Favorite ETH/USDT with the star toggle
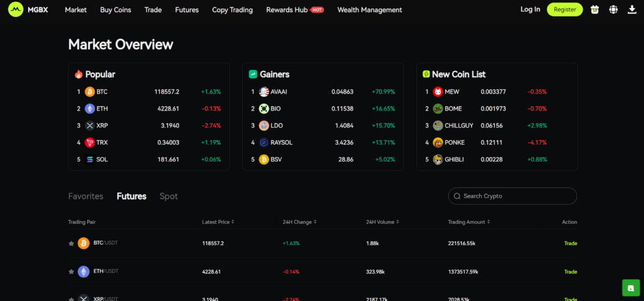The image size is (644, 301). pyautogui.click(x=71, y=272)
